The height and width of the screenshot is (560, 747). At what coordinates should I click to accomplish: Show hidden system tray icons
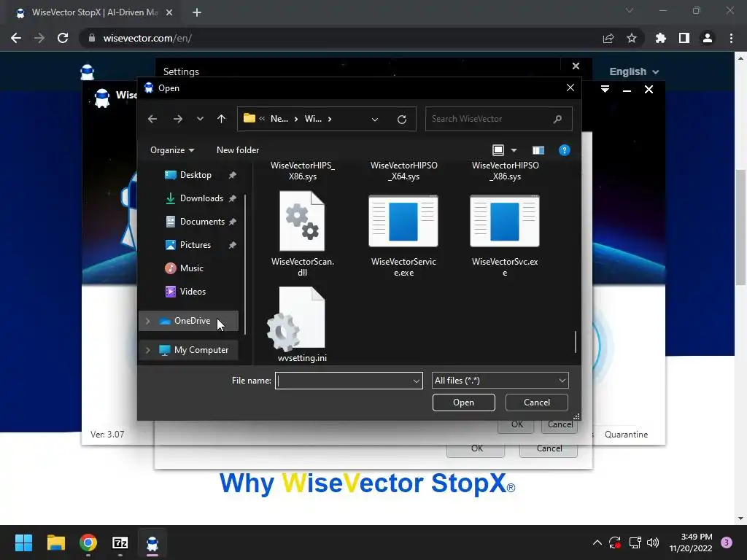597,542
